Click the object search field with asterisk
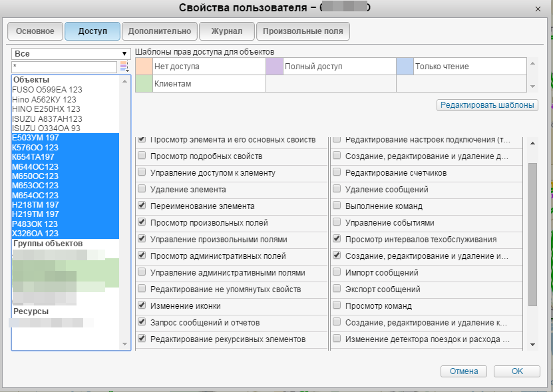The height and width of the screenshot is (392, 553). point(64,67)
